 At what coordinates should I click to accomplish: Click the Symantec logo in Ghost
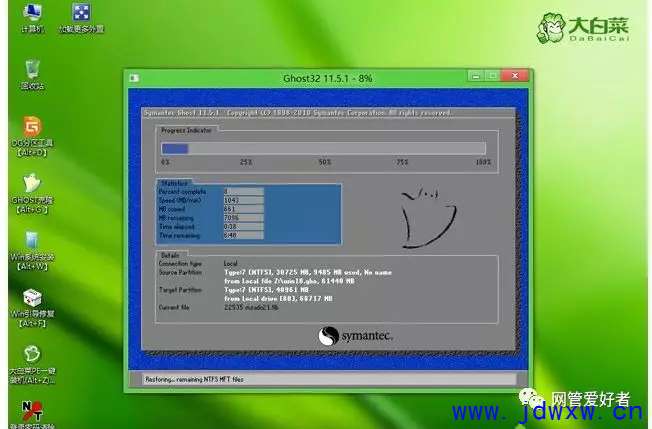coord(353,336)
